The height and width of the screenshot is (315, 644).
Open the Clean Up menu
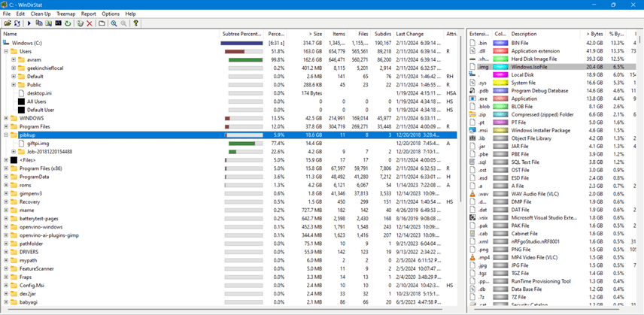point(41,14)
